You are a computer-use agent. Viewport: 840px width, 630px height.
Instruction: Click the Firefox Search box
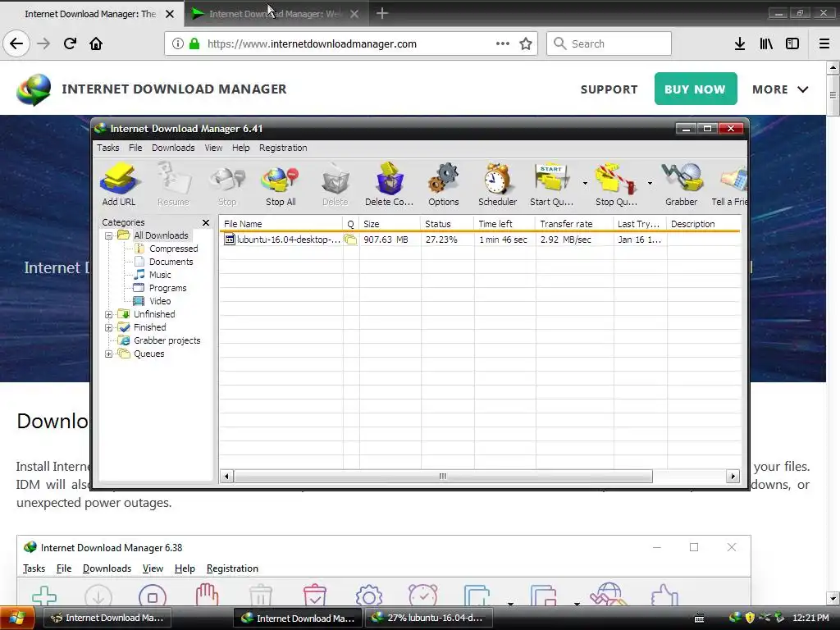coord(609,43)
